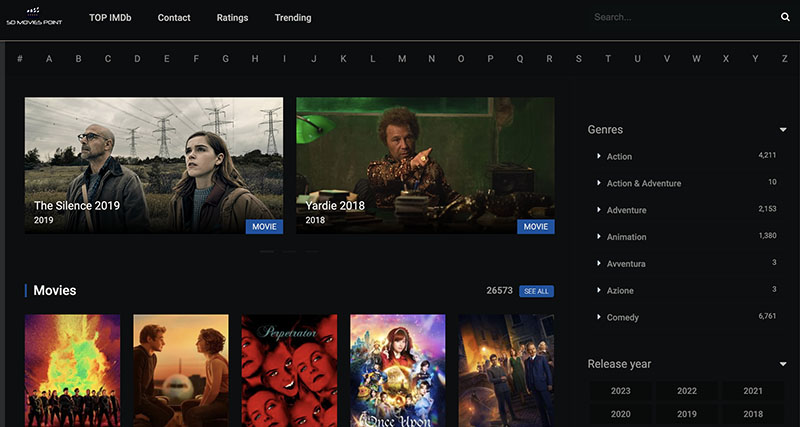Click the SEE ALL movies button
800x427 pixels.
pyautogui.click(x=536, y=291)
